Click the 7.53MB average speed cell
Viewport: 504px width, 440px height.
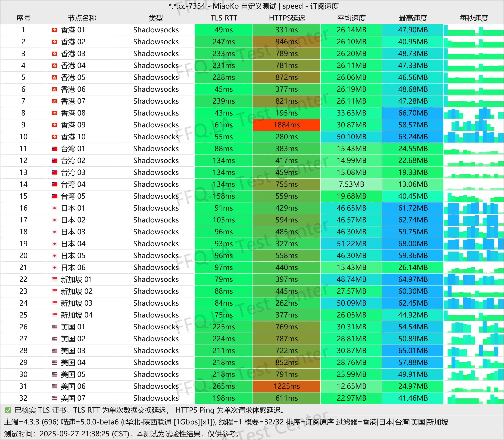click(351, 184)
